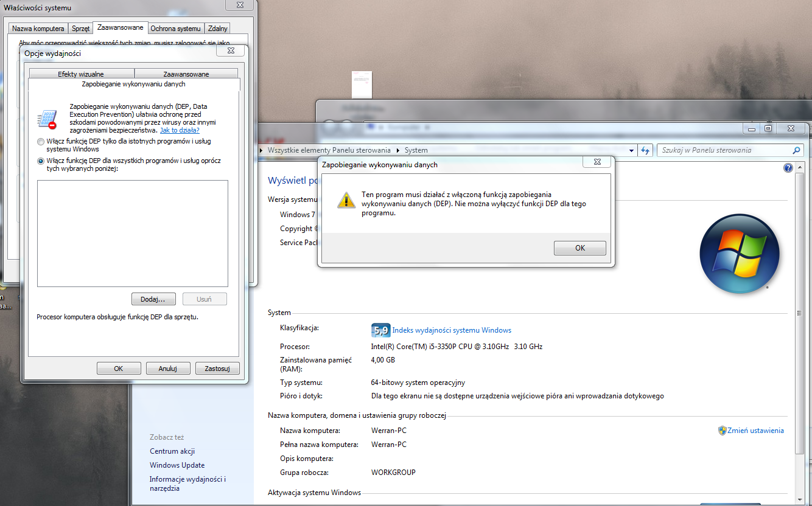Click the WORKGROUP value
The width and height of the screenshot is (812, 506).
pyautogui.click(x=393, y=473)
